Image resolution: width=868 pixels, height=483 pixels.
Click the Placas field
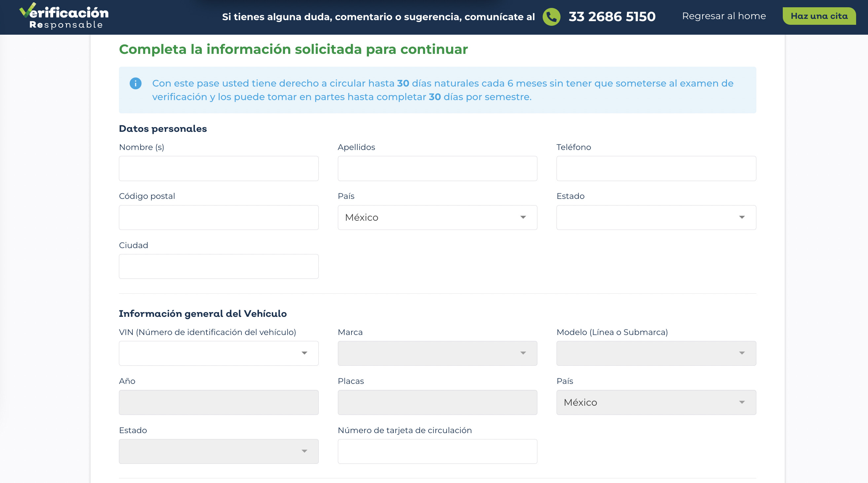click(x=437, y=402)
